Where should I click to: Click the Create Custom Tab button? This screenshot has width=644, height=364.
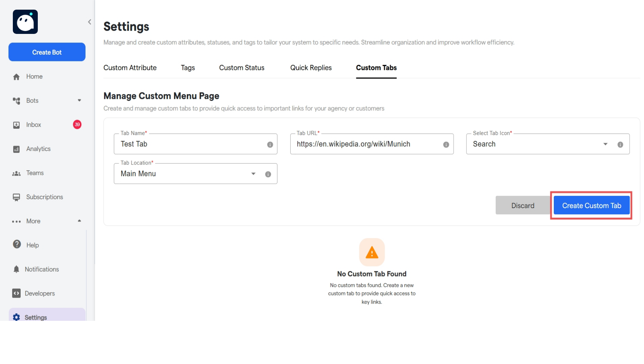pyautogui.click(x=592, y=206)
